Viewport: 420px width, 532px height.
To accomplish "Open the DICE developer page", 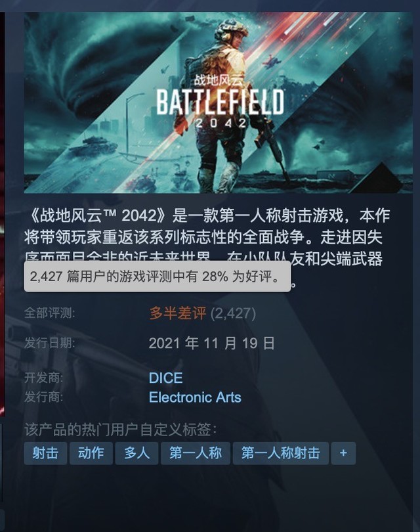I will 166,378.
